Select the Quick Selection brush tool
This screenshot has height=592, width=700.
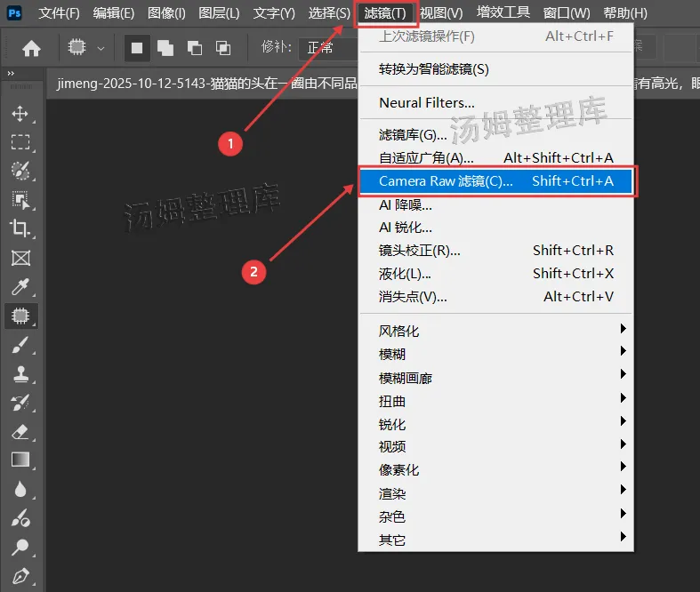click(20, 171)
